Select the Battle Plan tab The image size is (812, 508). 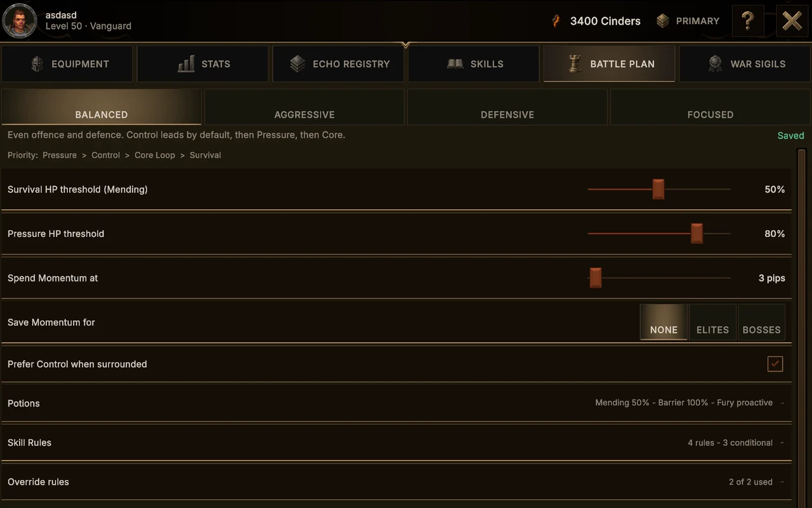(x=610, y=63)
